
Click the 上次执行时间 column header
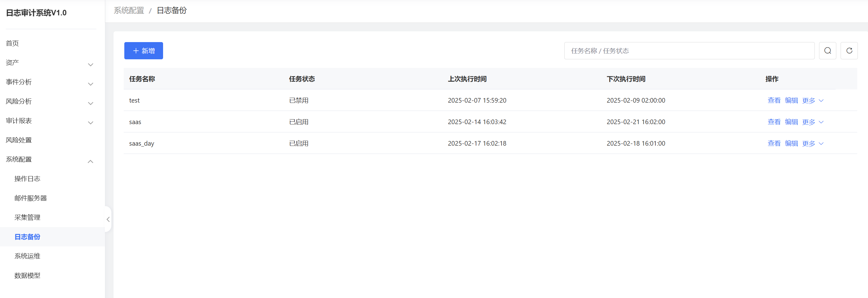pyautogui.click(x=467, y=79)
